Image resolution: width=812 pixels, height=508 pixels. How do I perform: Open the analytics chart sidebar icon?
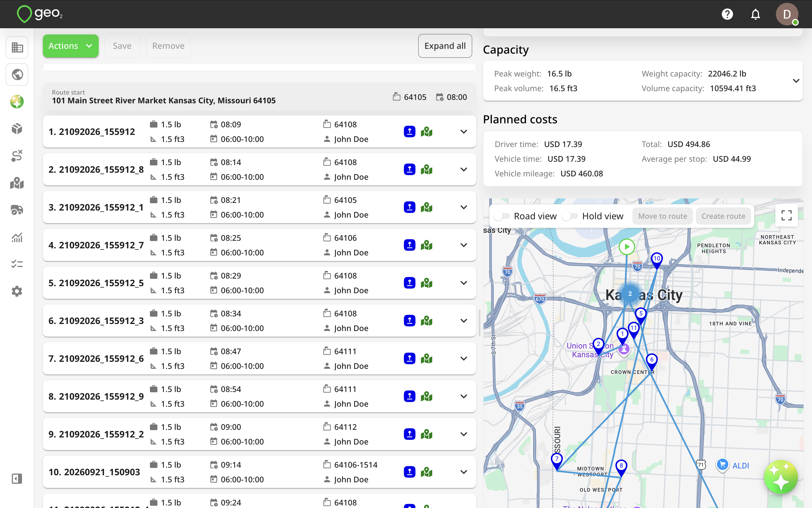point(17,237)
